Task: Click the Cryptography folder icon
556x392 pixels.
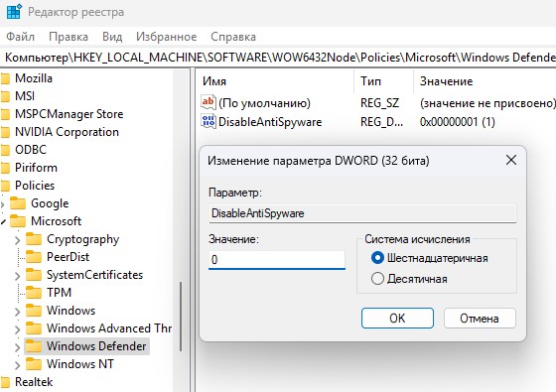Action: point(34,239)
